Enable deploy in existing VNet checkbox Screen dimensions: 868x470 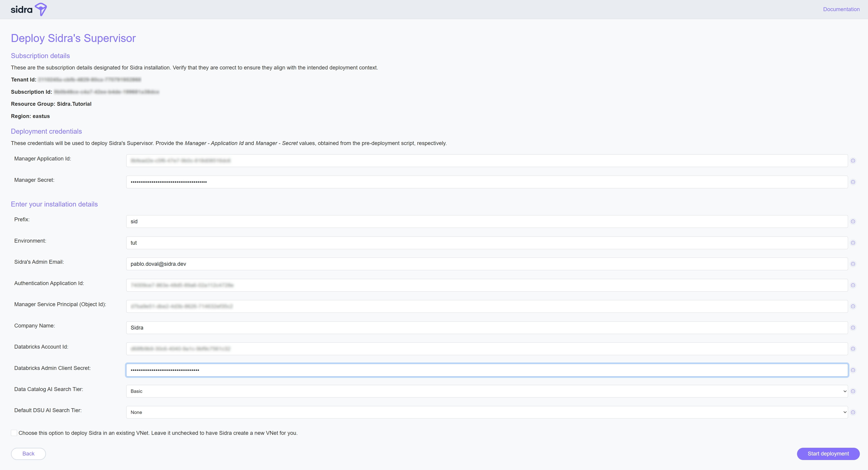point(14,433)
